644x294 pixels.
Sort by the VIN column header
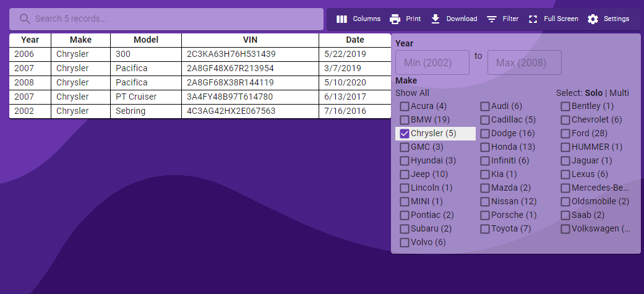250,40
